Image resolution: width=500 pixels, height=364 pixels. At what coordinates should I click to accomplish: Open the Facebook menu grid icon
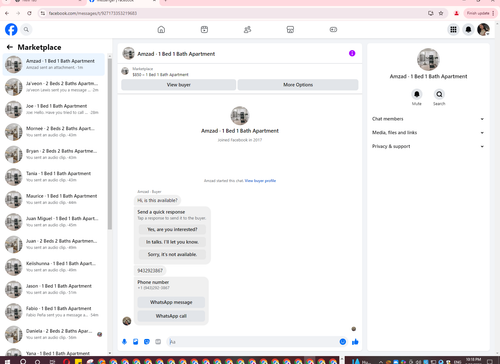453,30
